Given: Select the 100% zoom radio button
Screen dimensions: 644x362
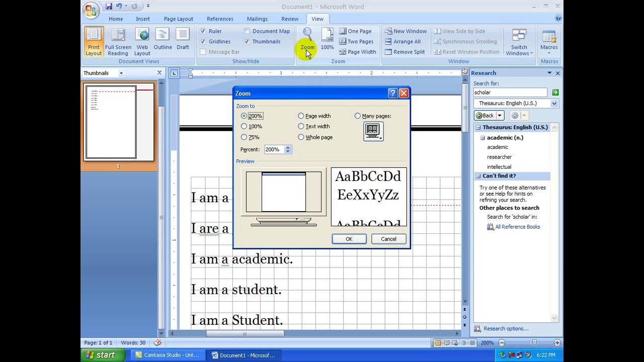Looking at the screenshot, I should [x=244, y=127].
